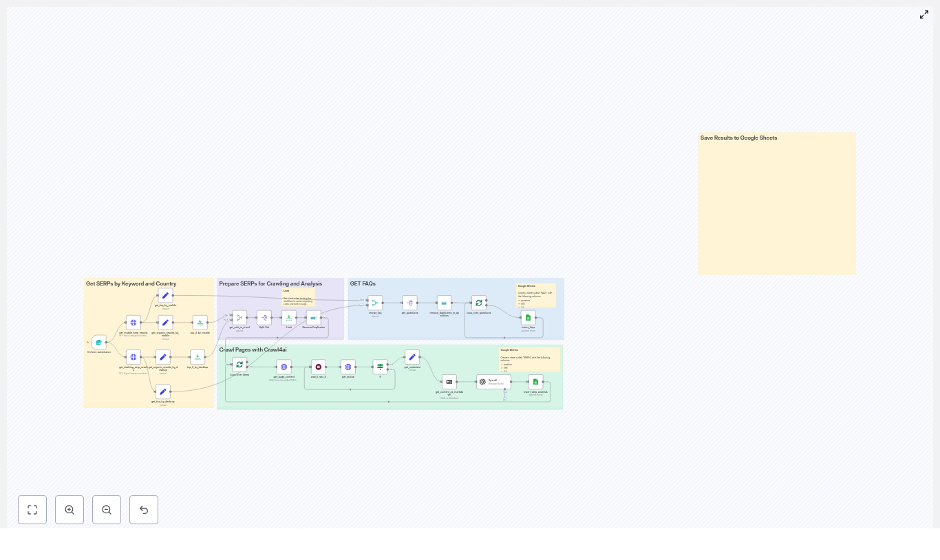Open the merge_faq node in GET FAQs
Image resolution: width=940 pixels, height=560 pixels.
click(375, 303)
